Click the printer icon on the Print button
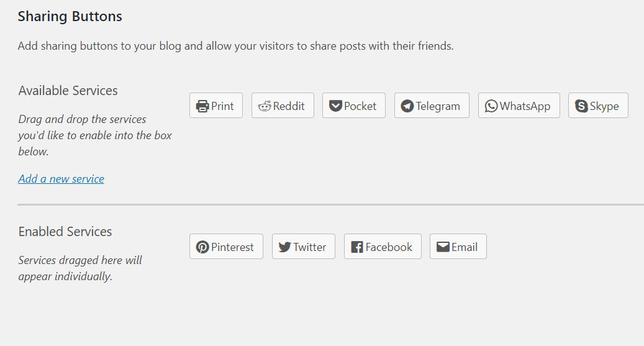The width and height of the screenshot is (644, 346). click(202, 106)
